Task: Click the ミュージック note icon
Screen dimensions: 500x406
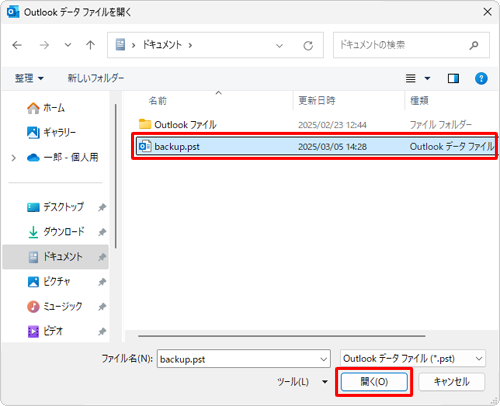Action: 33,307
